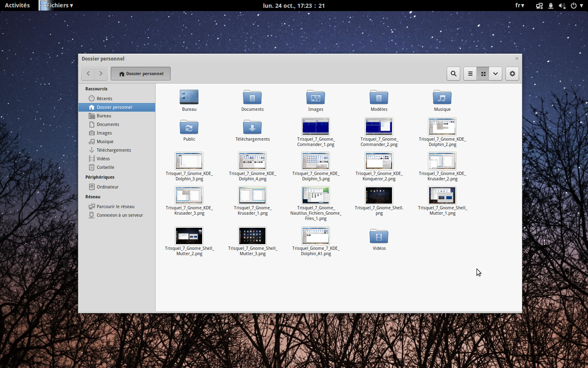This screenshot has height=368, width=588.
Task: Switch to icon grid view
Action: pyautogui.click(x=483, y=74)
